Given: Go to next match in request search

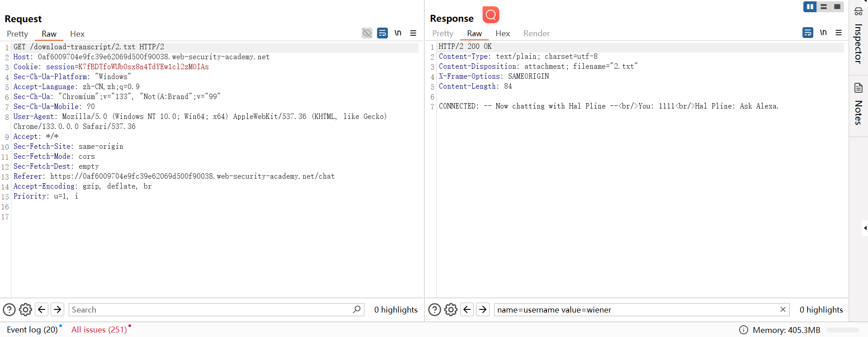Looking at the screenshot, I should click(x=57, y=309).
